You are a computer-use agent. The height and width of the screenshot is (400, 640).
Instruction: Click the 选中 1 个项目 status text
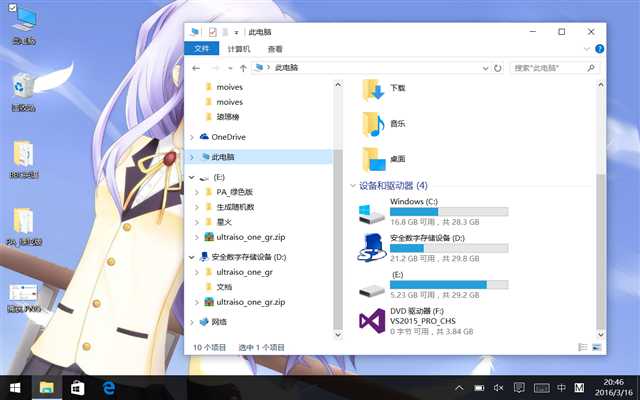pos(261,347)
